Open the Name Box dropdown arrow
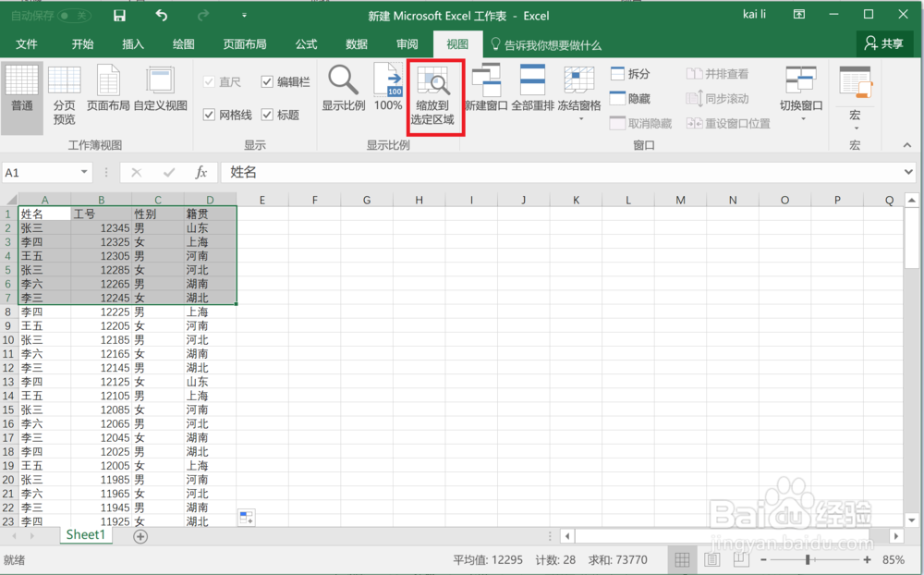924x575 pixels. 84,172
